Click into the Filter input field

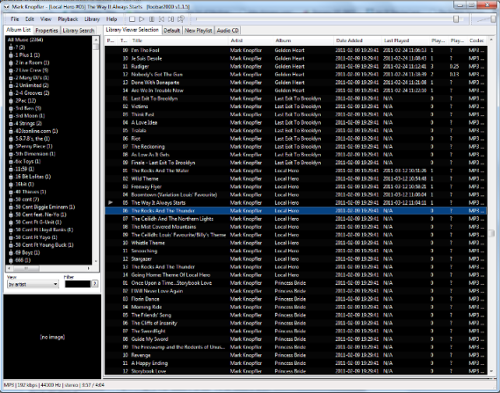pyautogui.click(x=78, y=284)
